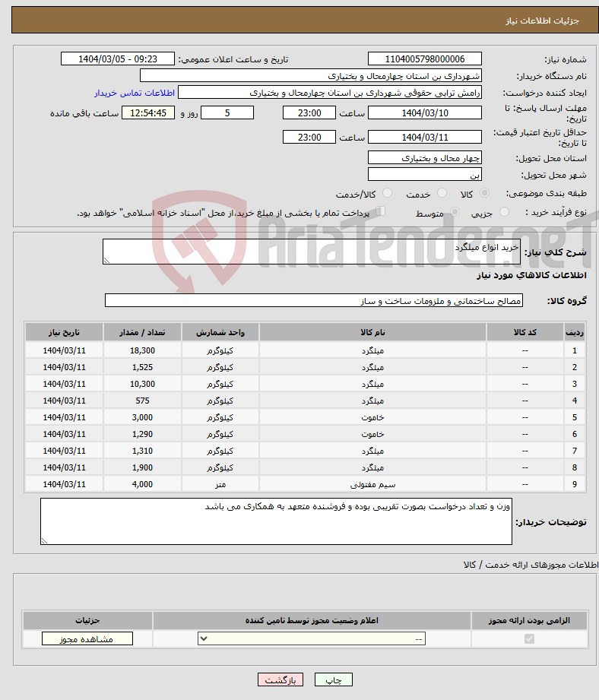
Task: Click the remaining time field 12:54:45
Action: click(x=148, y=113)
